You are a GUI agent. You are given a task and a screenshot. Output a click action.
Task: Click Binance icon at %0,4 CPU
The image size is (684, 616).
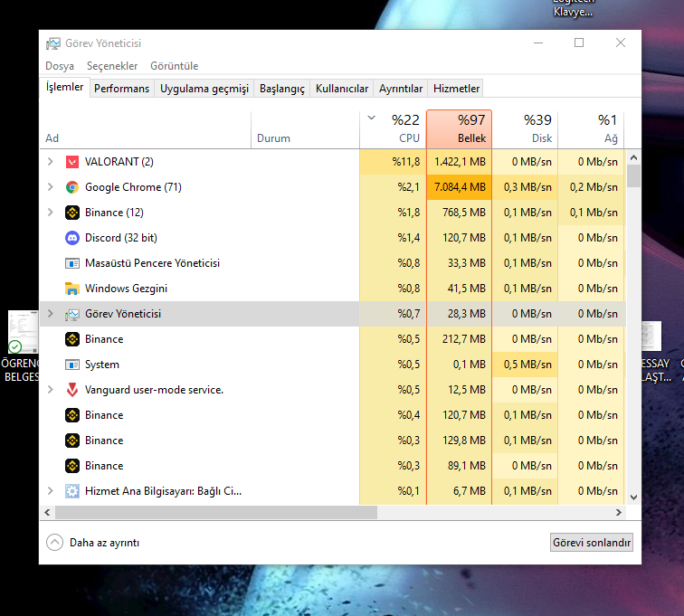coord(72,415)
